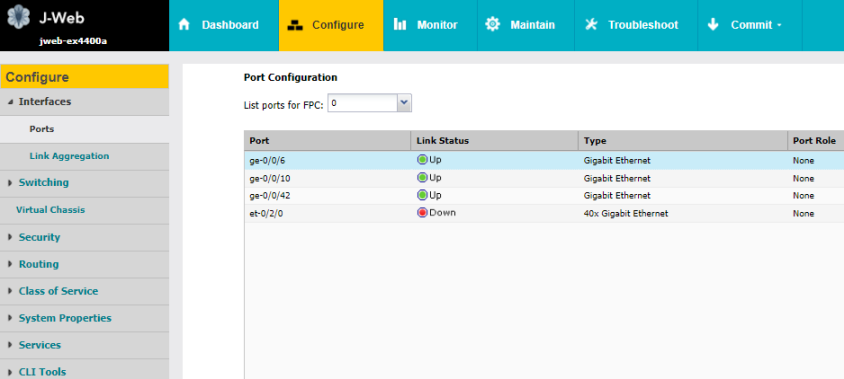Viewport: 844px width, 379px height.
Task: Click the jweb-ex4400a hostname
Action: [73, 40]
